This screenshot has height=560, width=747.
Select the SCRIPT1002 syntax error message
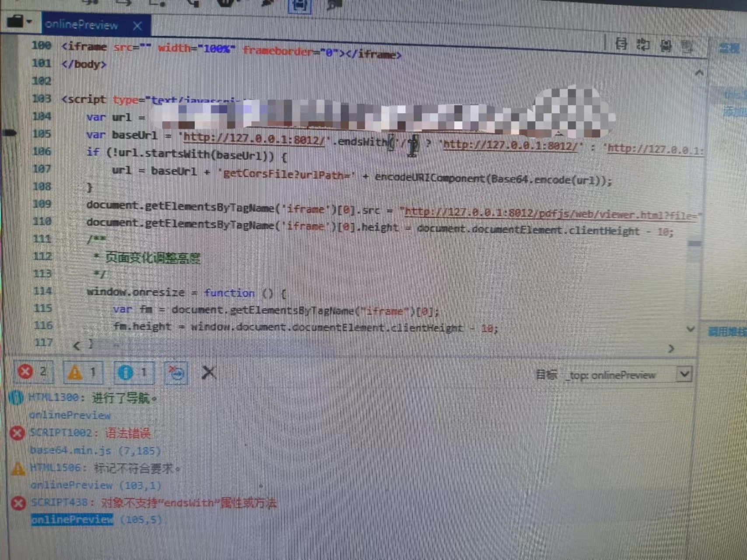click(x=90, y=434)
